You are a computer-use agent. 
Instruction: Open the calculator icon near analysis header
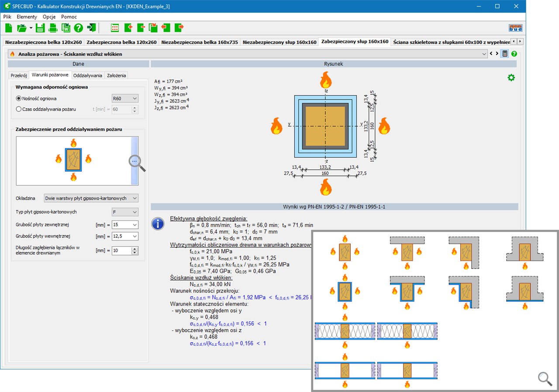click(x=505, y=54)
